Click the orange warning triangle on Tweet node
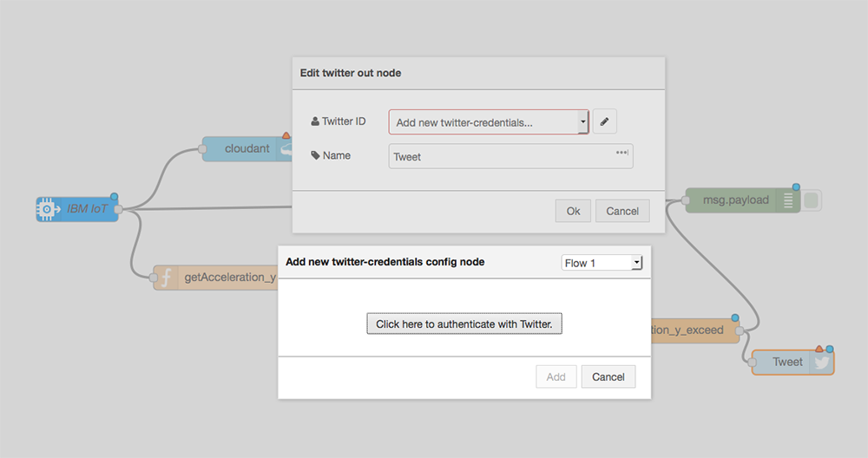Image resolution: width=868 pixels, height=458 pixels. pyautogui.click(x=819, y=349)
